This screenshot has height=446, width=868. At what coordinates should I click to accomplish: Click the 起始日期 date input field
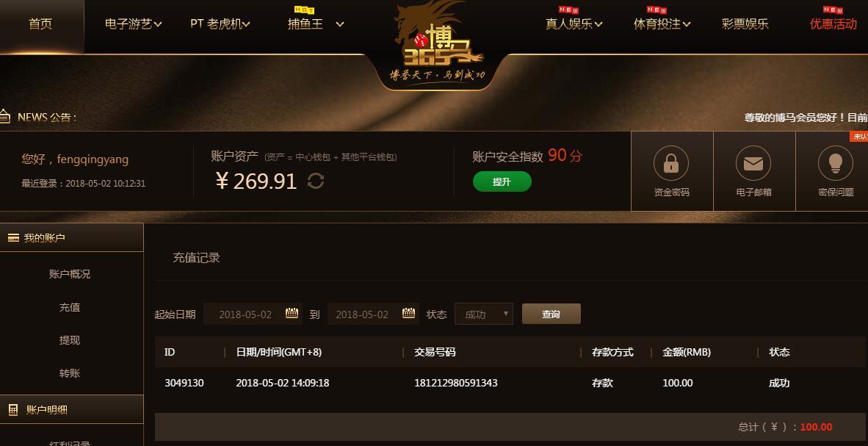coord(253,314)
